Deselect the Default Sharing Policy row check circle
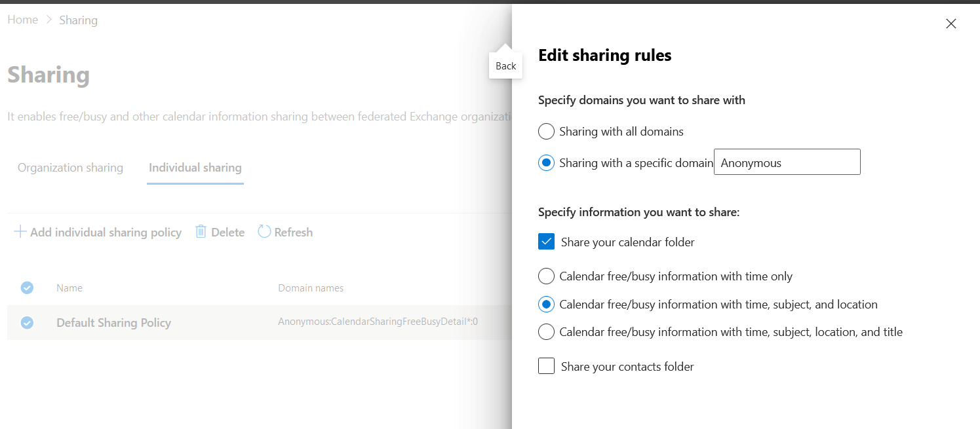This screenshot has width=980, height=429. (x=27, y=322)
